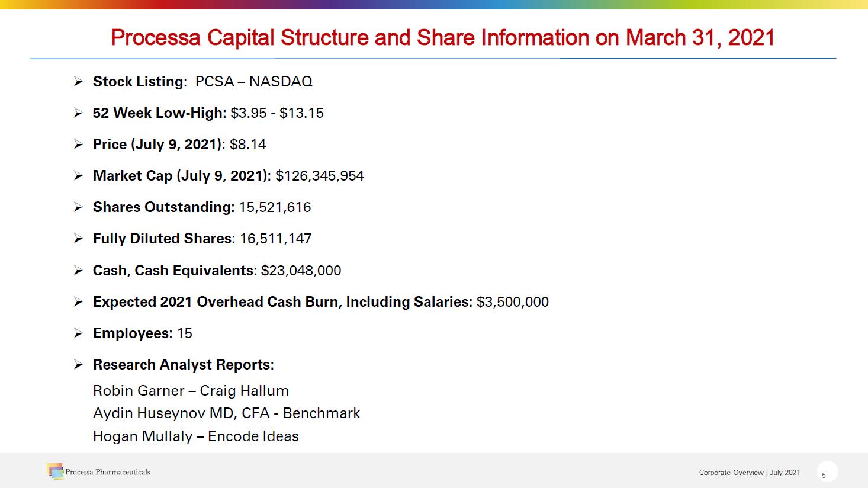Screen dimensions: 868x488
Task: Click the arrow bullet beside Shares Outstanding
Action: click(x=78, y=207)
